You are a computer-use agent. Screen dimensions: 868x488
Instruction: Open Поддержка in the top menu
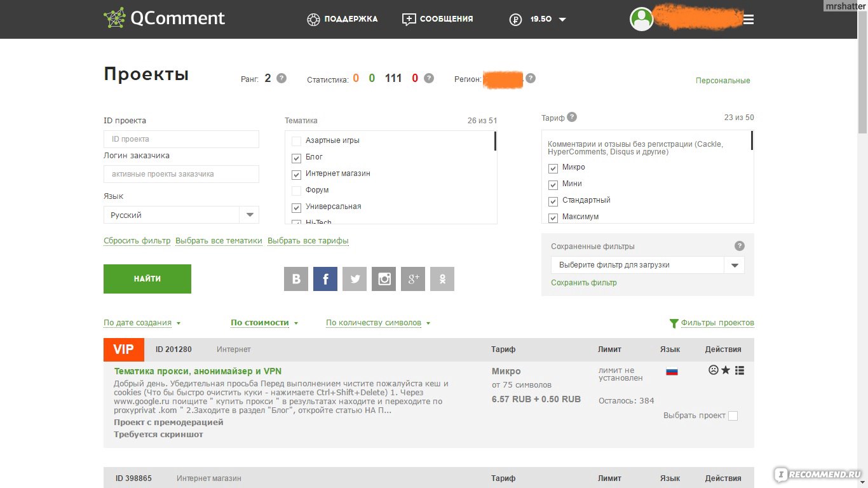pyautogui.click(x=342, y=19)
